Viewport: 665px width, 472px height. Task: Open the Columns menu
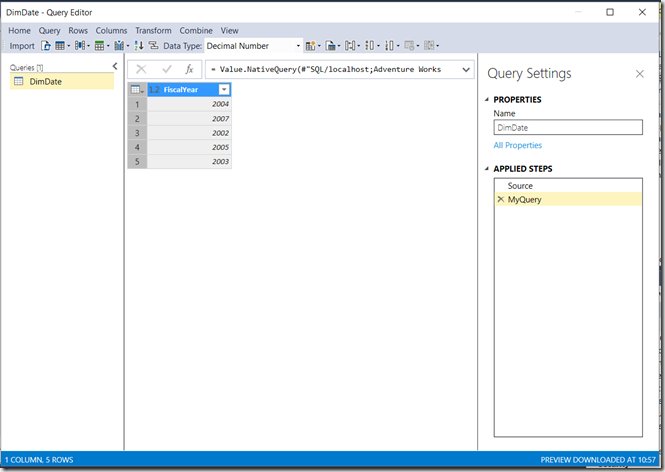tap(111, 31)
